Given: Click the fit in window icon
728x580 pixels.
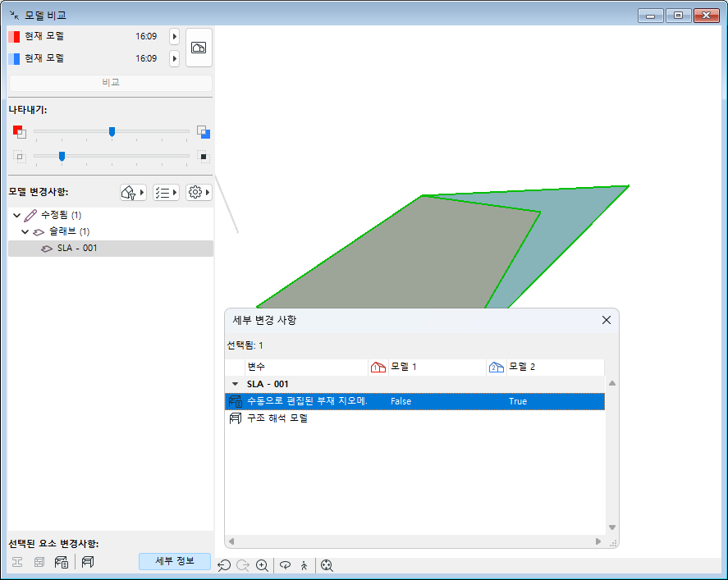Looking at the screenshot, I should (327, 565).
